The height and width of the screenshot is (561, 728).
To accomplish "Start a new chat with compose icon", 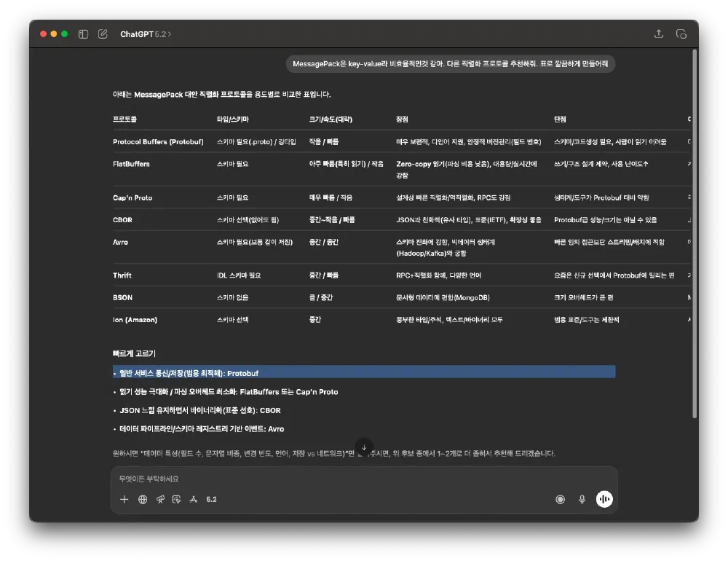I will [x=103, y=34].
